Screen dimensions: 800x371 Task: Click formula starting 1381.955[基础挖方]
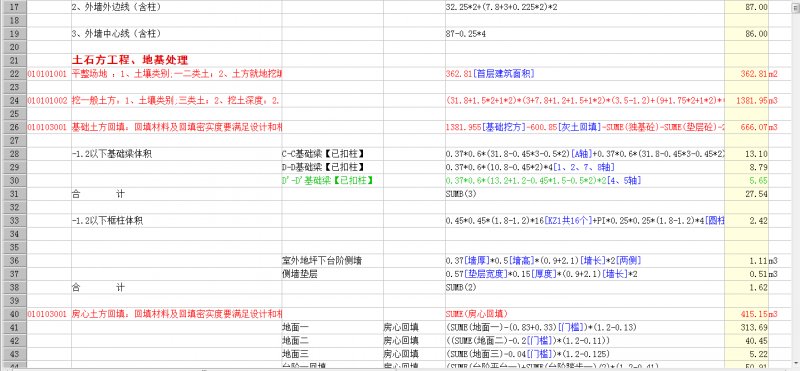585,127
